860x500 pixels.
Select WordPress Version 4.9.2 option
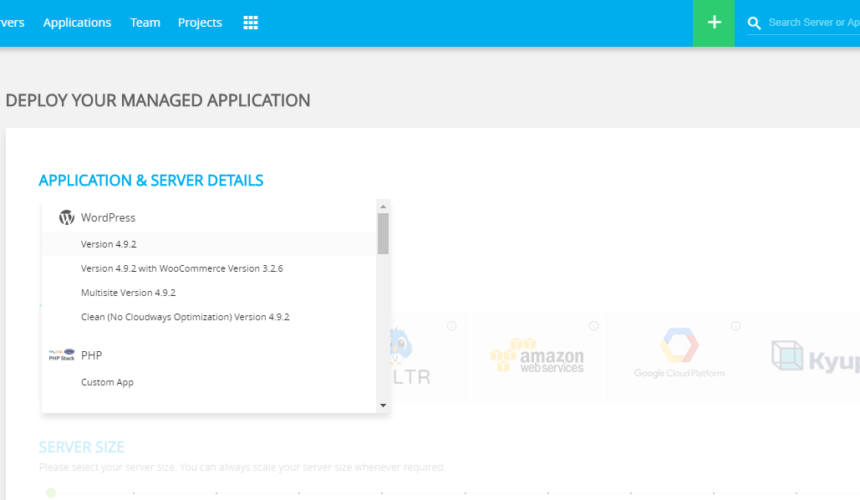[209, 244]
